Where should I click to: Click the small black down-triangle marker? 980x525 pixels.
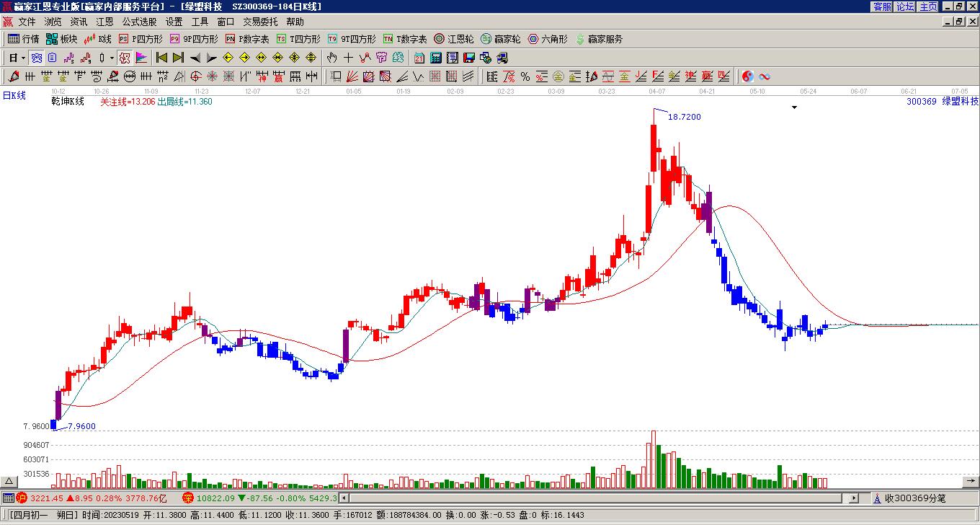coord(794,107)
